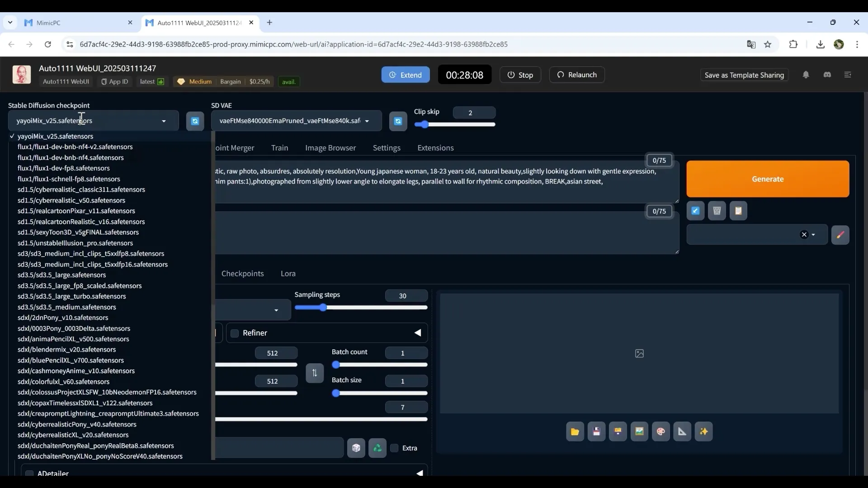Click the palette send-to-inpaint icon
This screenshot has width=868, height=488.
point(660,432)
